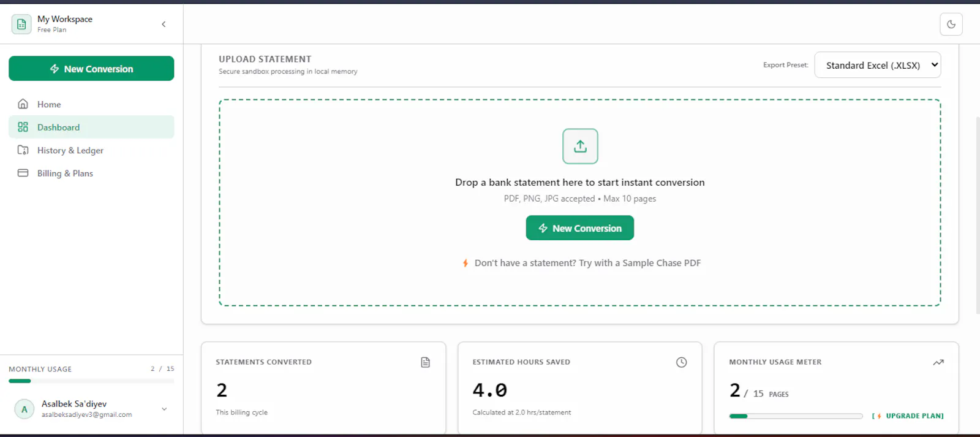Click the Dashboard grid icon
This screenshot has height=437, width=980.
(x=23, y=127)
